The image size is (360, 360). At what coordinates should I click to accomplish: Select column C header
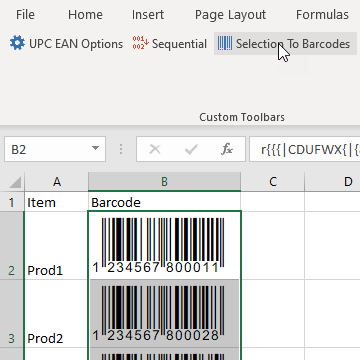pos(273,182)
